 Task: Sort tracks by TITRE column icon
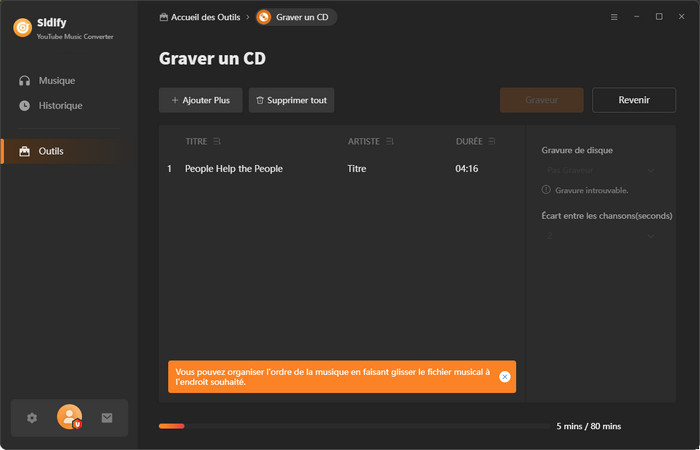pos(217,141)
